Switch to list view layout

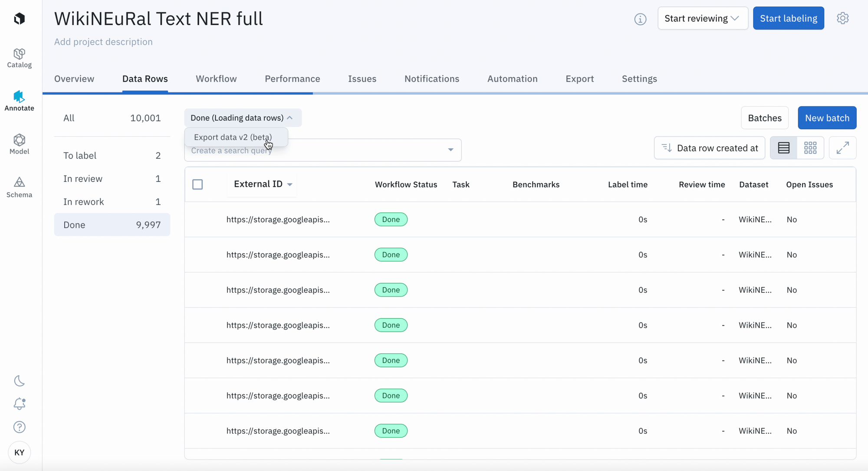(x=783, y=148)
